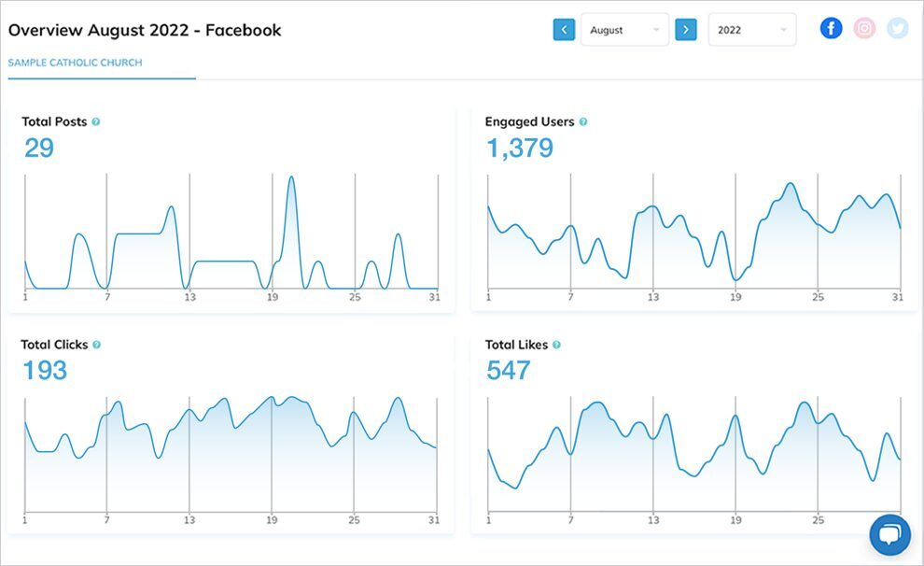Advance to the next month

tap(686, 29)
